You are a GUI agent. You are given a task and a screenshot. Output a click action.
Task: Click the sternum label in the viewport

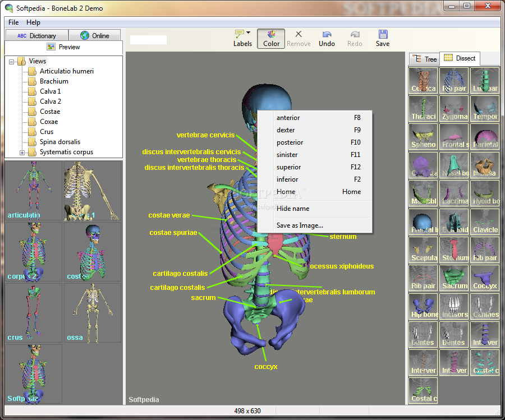coord(343,237)
